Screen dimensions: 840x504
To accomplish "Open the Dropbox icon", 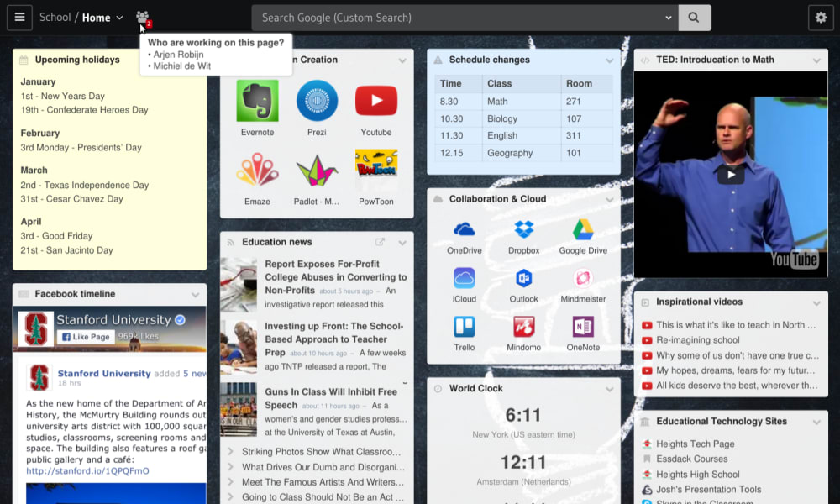I will click(x=523, y=230).
